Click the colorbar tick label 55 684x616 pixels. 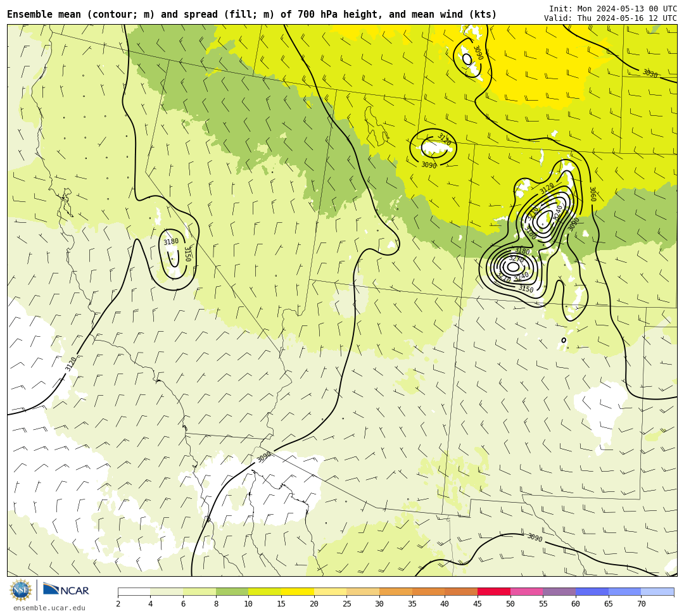coord(543,604)
